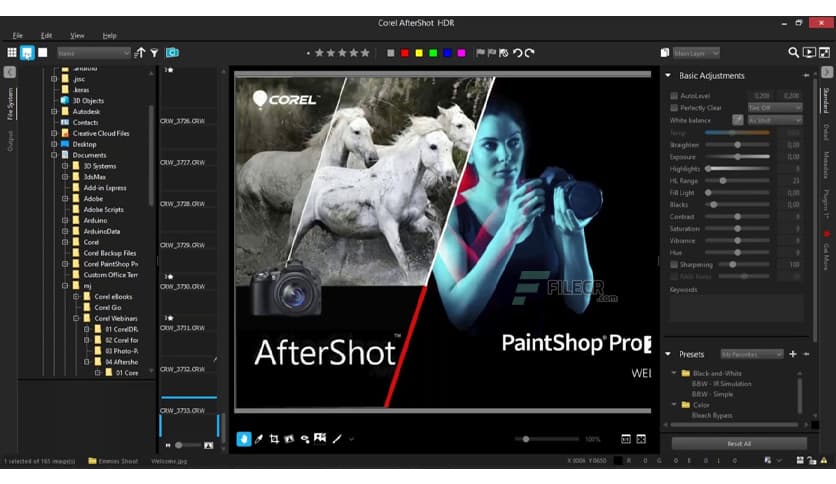Select the line brush tool
Image resolution: width=836 pixels, height=484 pixels.
(336, 439)
